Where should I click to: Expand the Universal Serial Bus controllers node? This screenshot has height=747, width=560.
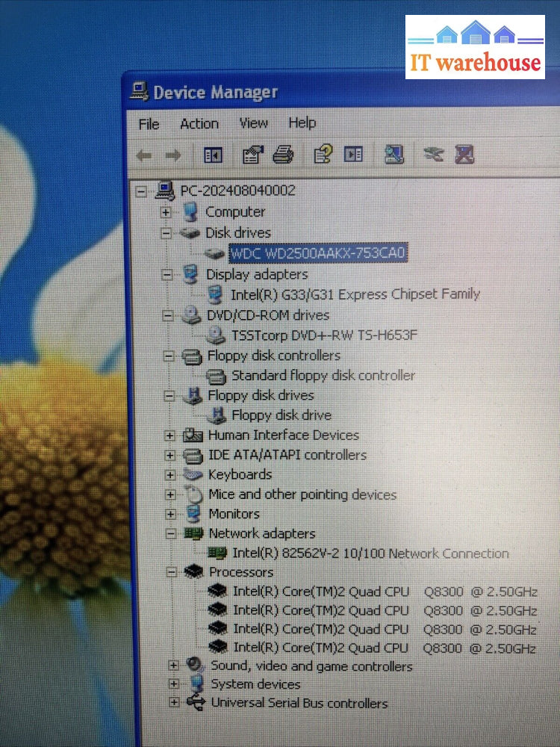pos(174,703)
